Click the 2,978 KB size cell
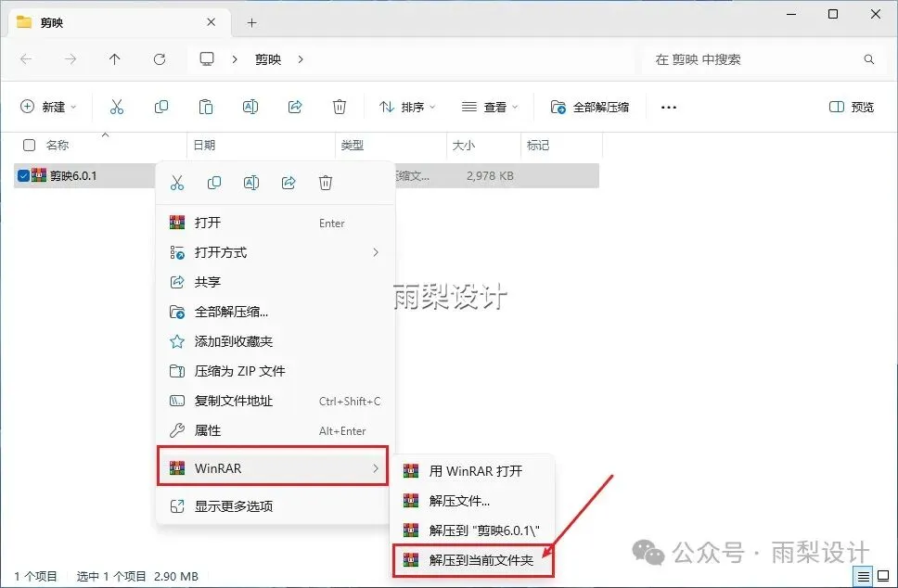 (490, 176)
